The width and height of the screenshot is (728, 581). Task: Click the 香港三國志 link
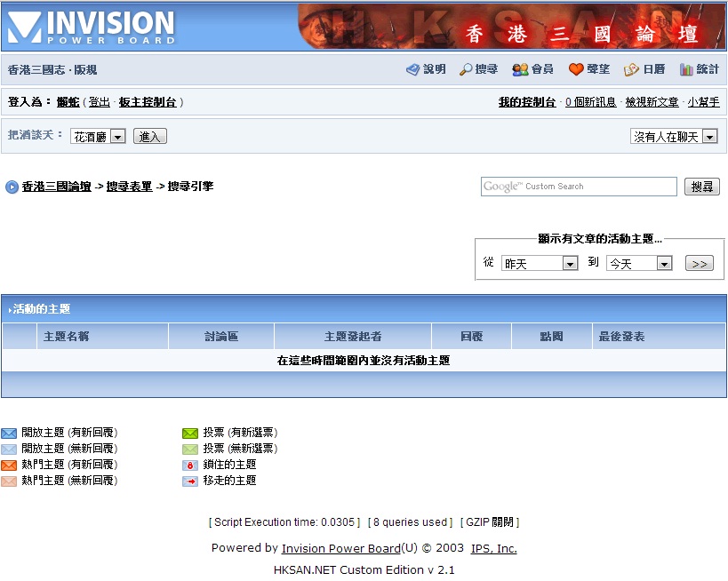click(36, 70)
